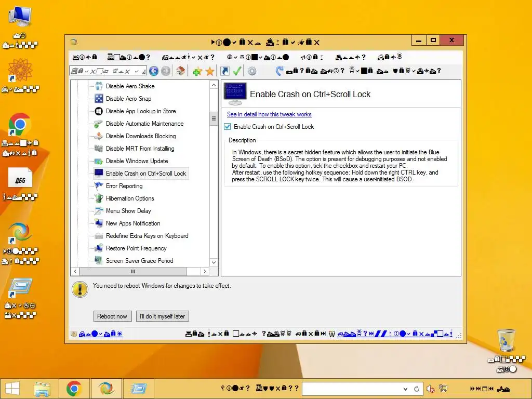
Task: Open the first menu in the menu bar
Action: 85,57
